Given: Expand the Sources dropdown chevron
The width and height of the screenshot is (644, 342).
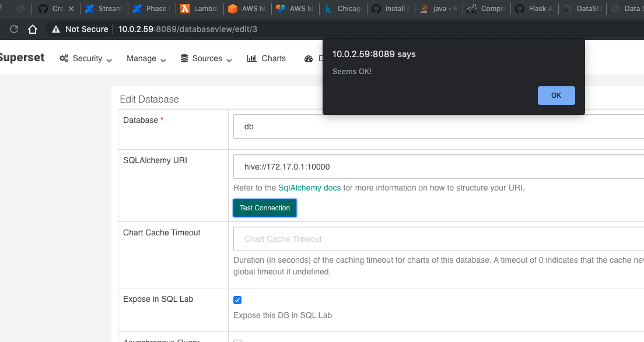Looking at the screenshot, I should pyautogui.click(x=229, y=59).
